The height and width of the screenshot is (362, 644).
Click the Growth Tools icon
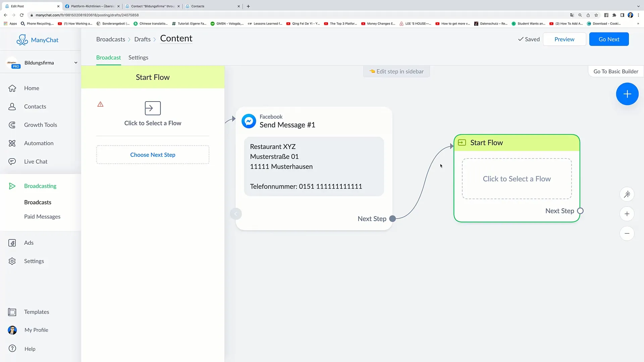(x=12, y=124)
